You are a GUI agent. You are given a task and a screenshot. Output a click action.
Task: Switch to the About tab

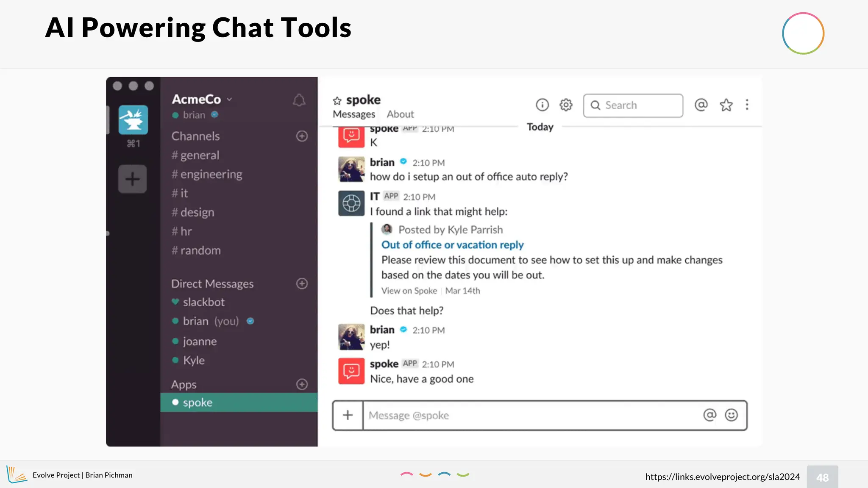click(x=400, y=114)
